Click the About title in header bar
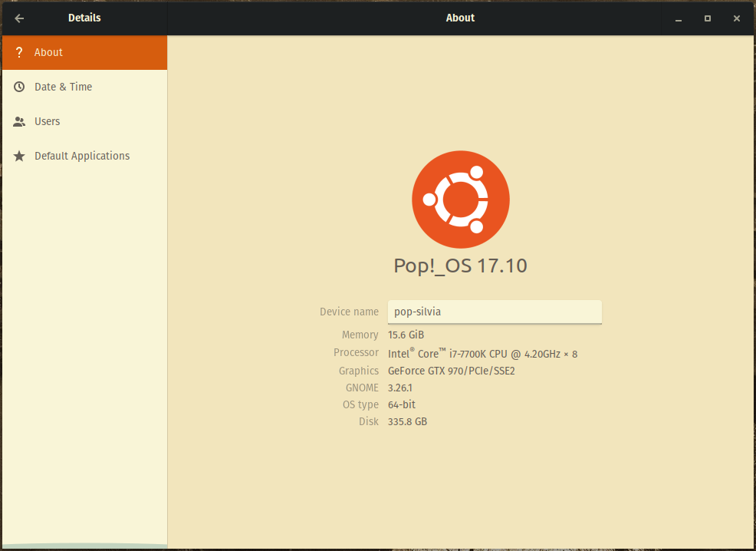 click(460, 18)
